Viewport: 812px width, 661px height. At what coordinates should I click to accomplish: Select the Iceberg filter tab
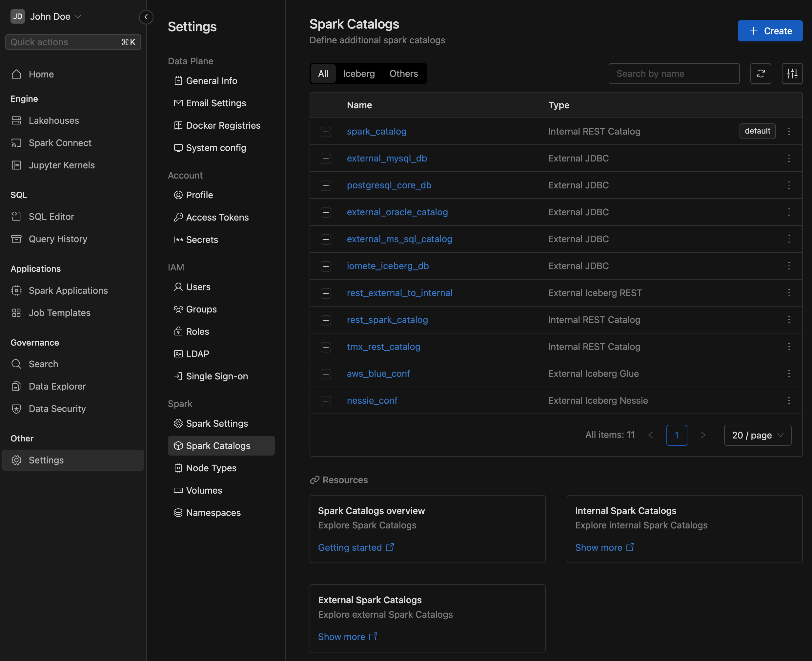pos(359,74)
